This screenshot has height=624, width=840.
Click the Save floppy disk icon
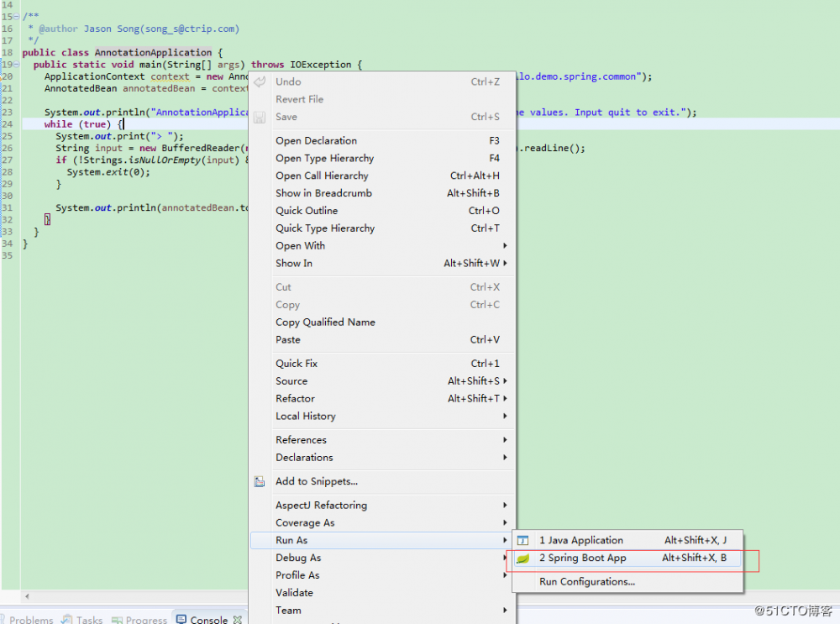click(260, 118)
